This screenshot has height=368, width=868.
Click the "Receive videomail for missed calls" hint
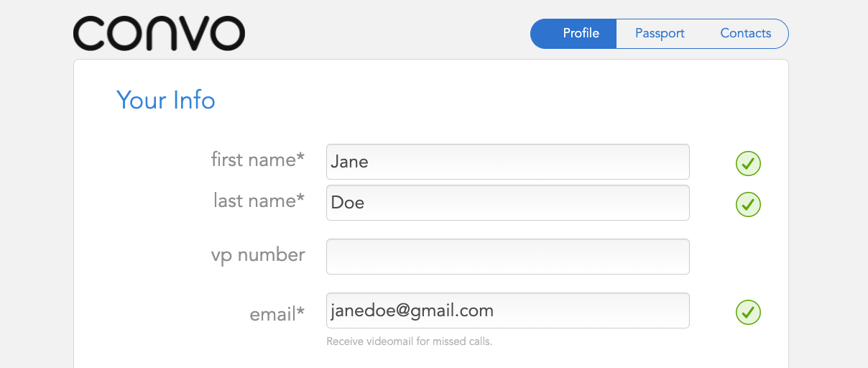coord(409,341)
